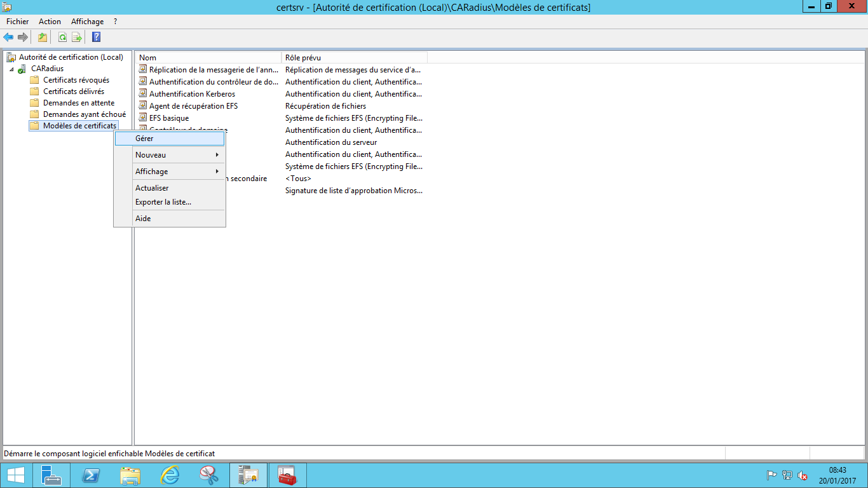Expand the Affichage submenu in context menu
This screenshot has width=868, height=488.
tap(170, 172)
